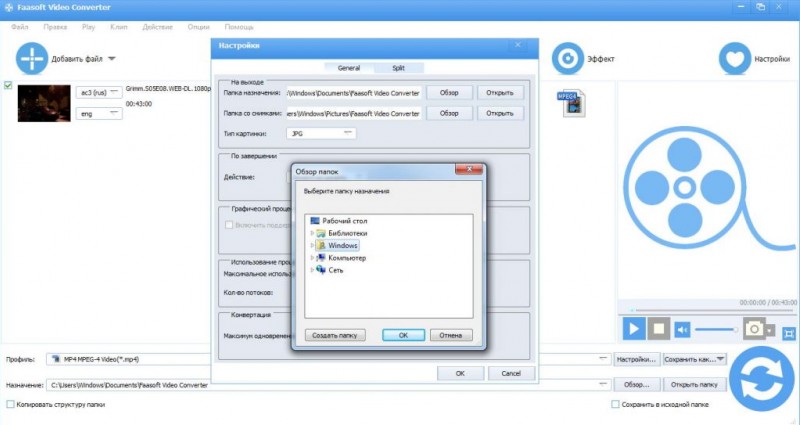Open the Правка menu
Screen dimensions: 800x425
click(x=55, y=27)
